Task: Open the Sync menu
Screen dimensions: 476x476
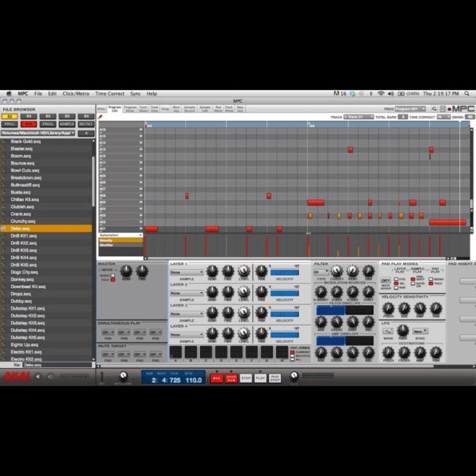Action: pos(135,93)
